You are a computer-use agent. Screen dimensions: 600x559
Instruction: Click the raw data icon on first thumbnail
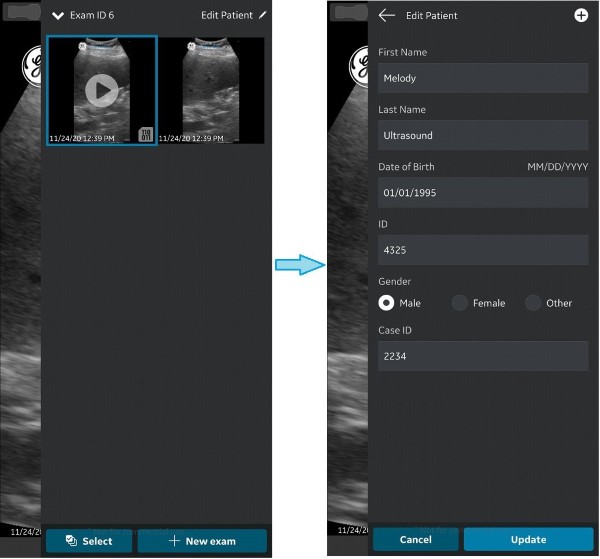[145, 135]
